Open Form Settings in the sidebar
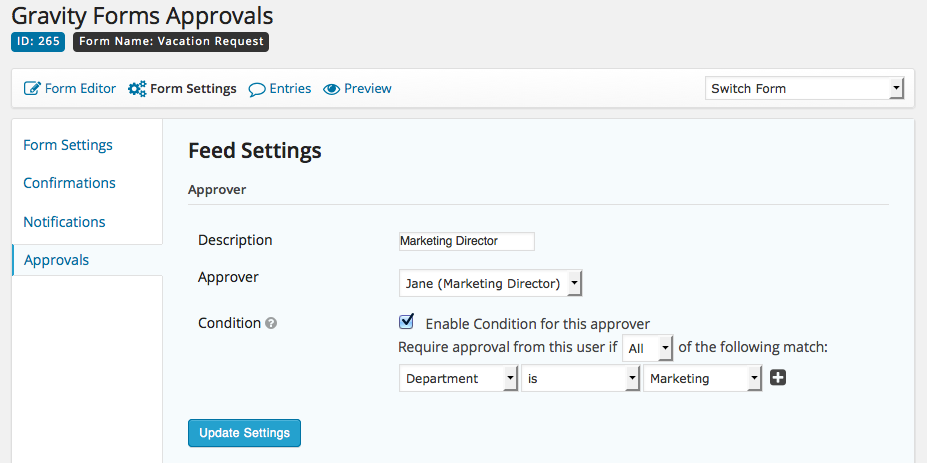The height and width of the screenshot is (463, 927). point(68,145)
